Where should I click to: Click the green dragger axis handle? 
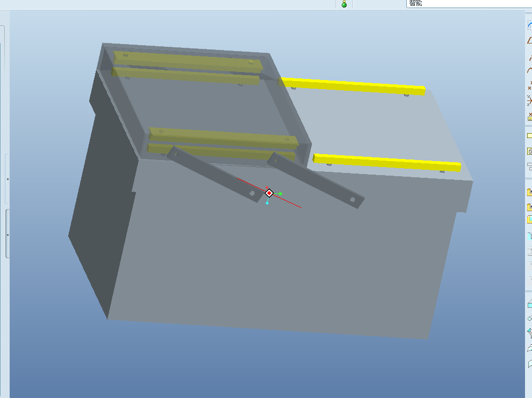point(281,194)
